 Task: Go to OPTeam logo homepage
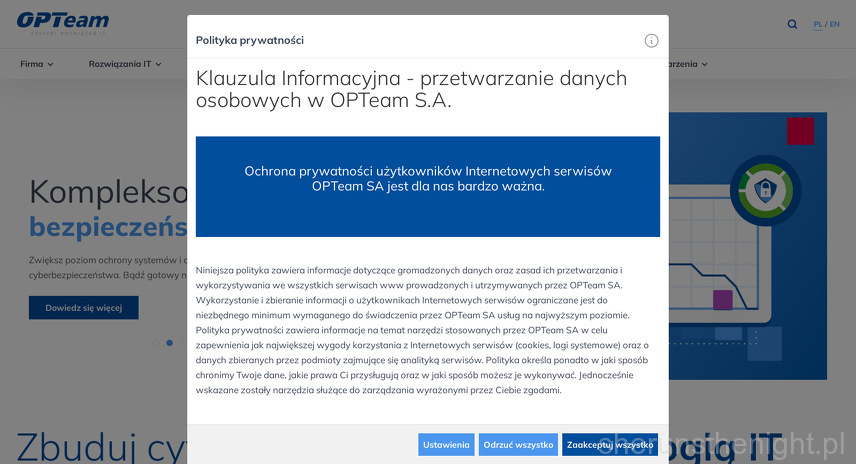pos(63,23)
